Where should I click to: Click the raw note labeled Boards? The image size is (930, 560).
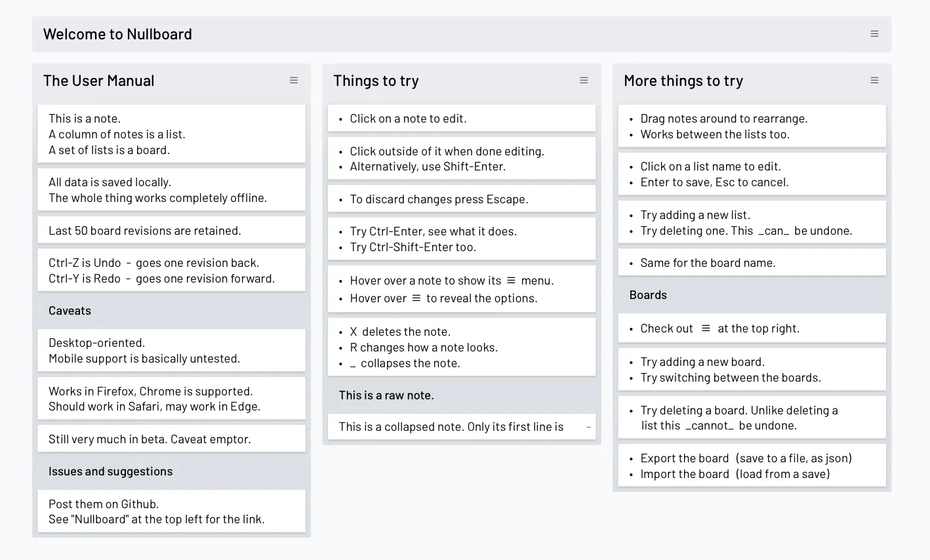[648, 295]
